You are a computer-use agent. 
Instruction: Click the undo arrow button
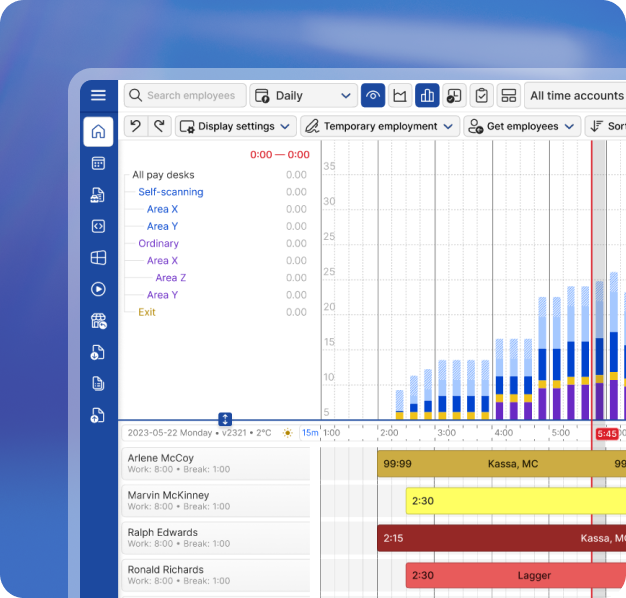(x=135, y=126)
